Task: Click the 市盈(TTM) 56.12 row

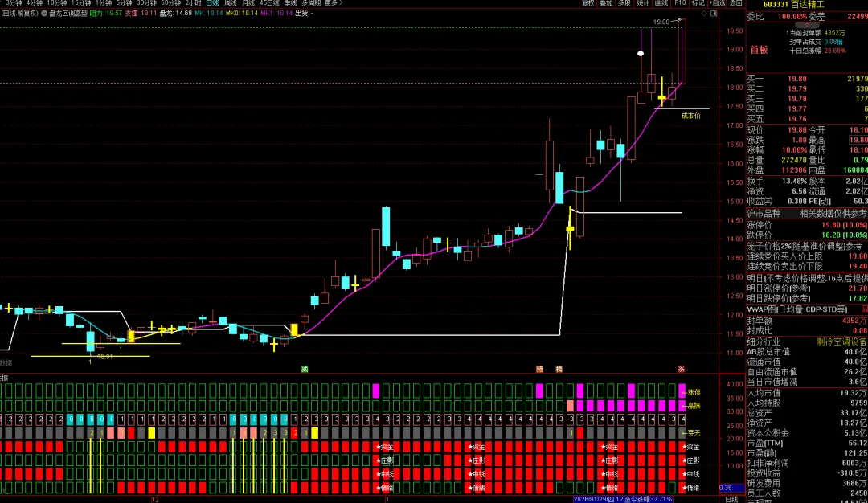Action: point(807,443)
